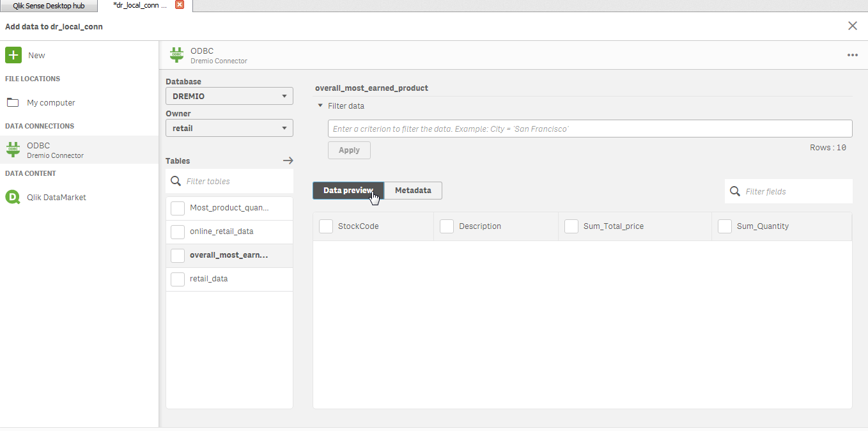Click the StockCode column header text
This screenshot has width=868, height=431.
click(x=359, y=226)
